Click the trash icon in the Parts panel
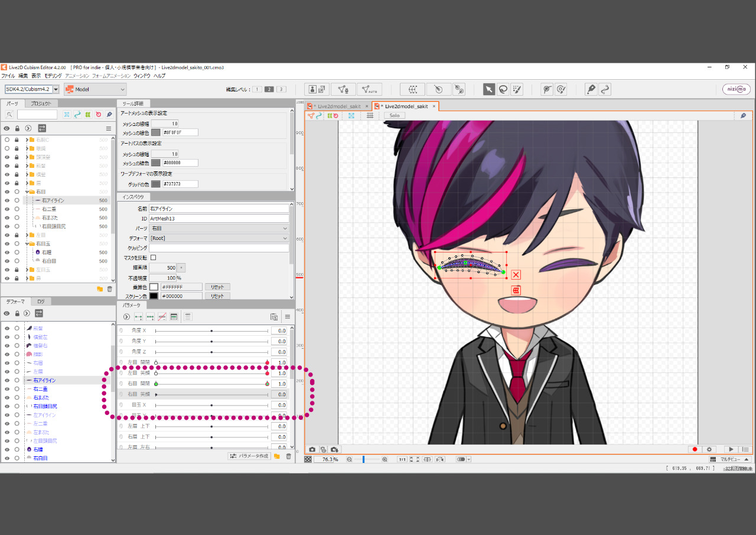 pyautogui.click(x=109, y=289)
